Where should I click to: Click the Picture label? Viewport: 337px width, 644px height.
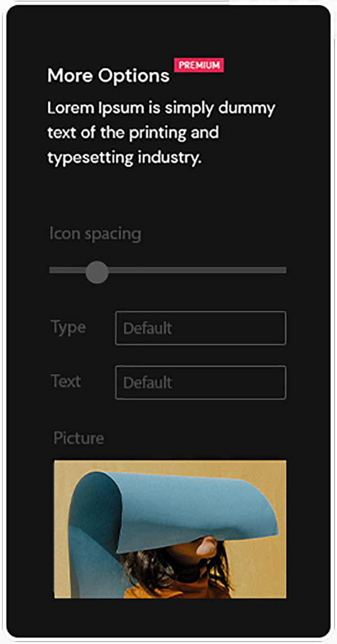[79, 438]
